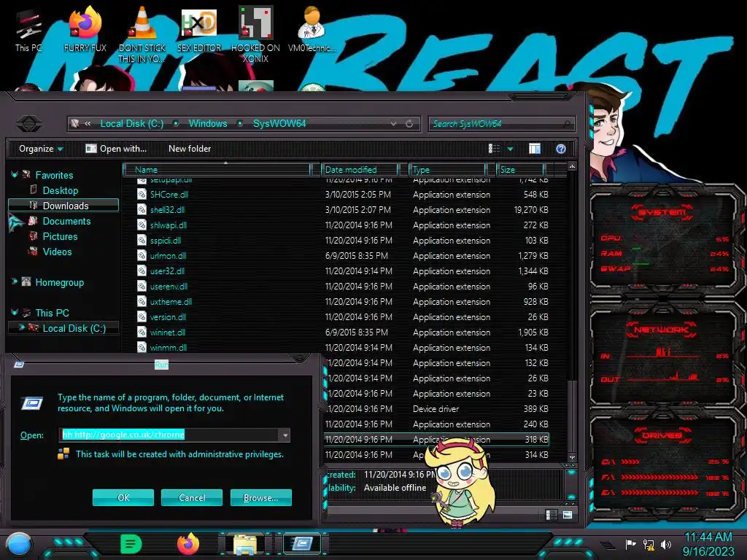Open the view options dropdown arrow
This screenshot has height=560, width=747.
point(510,149)
